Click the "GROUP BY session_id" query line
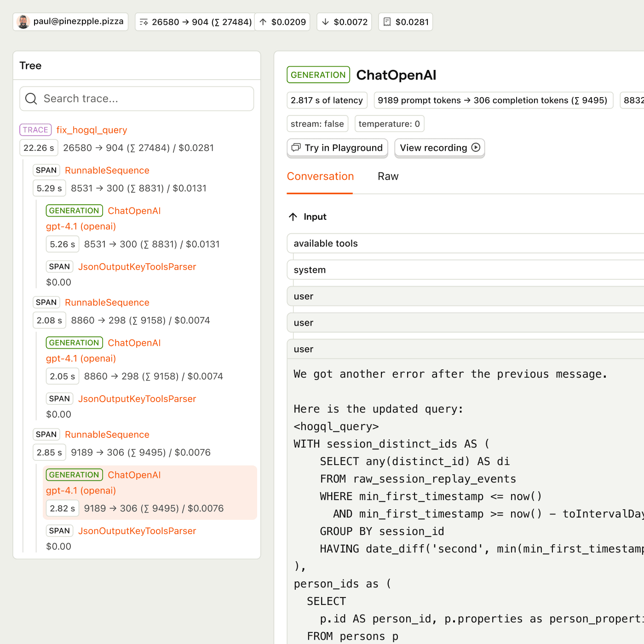 (382, 532)
